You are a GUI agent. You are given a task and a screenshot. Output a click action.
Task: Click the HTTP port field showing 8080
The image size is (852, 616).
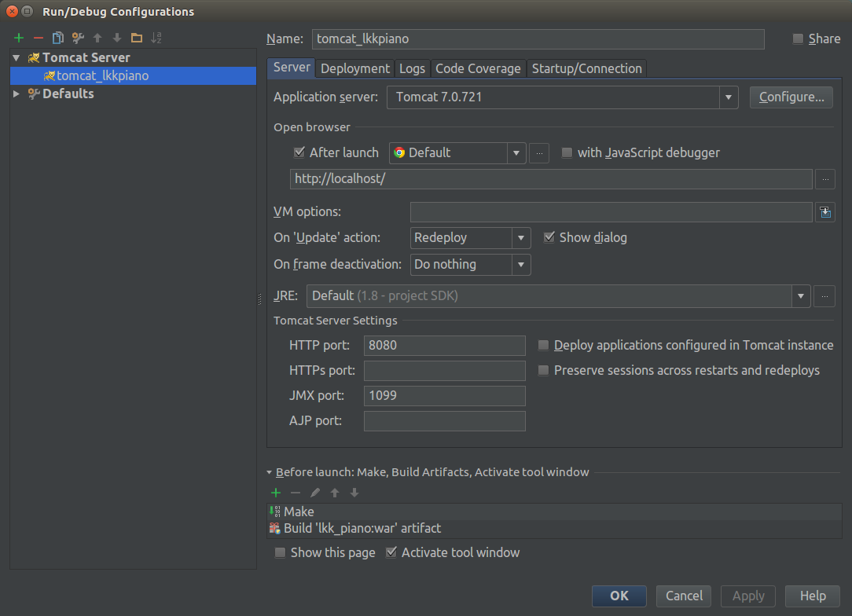tap(445, 346)
